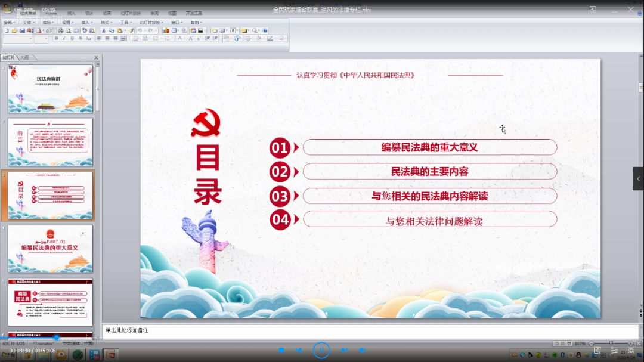Click the Print icon in toolbar
This screenshot has width=644, height=362.
(60, 30)
